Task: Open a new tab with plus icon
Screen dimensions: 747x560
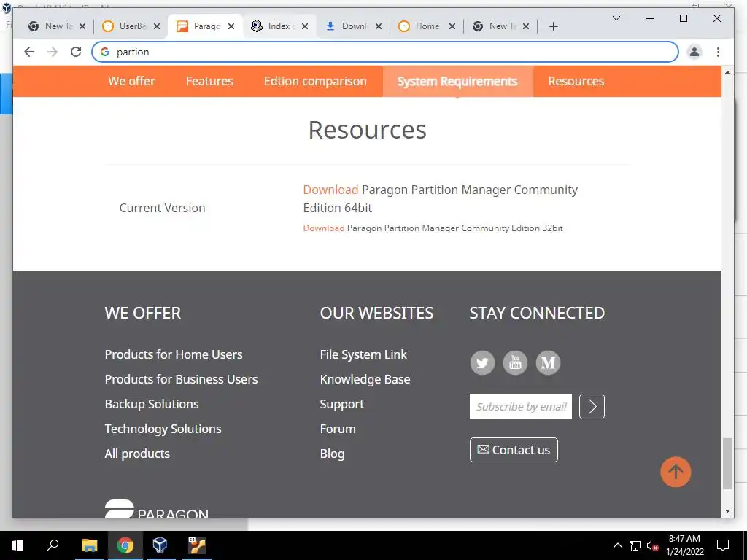Action: (x=553, y=26)
